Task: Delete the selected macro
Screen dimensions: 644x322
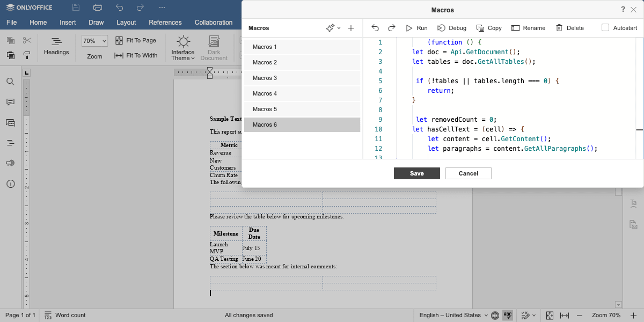Action: 569,28
